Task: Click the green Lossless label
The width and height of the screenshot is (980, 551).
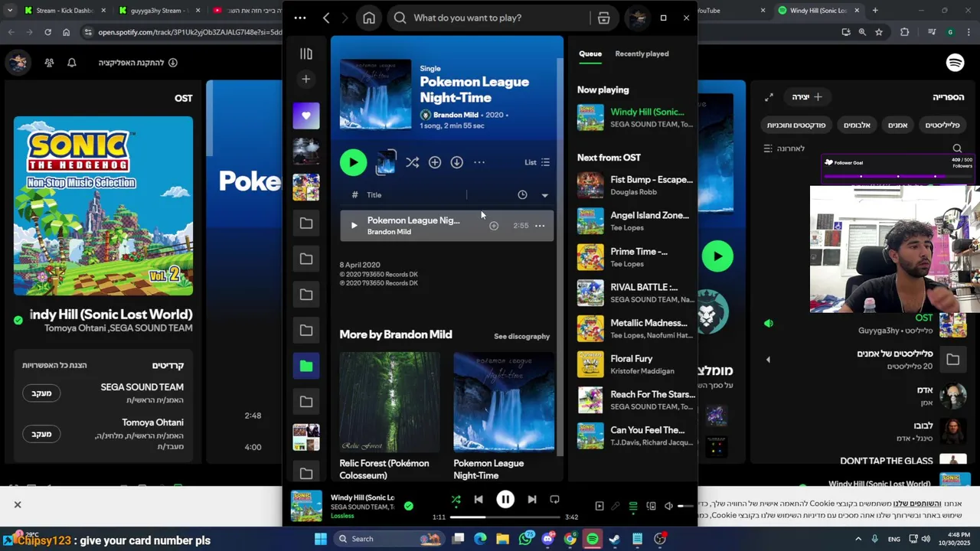Action: [342, 516]
